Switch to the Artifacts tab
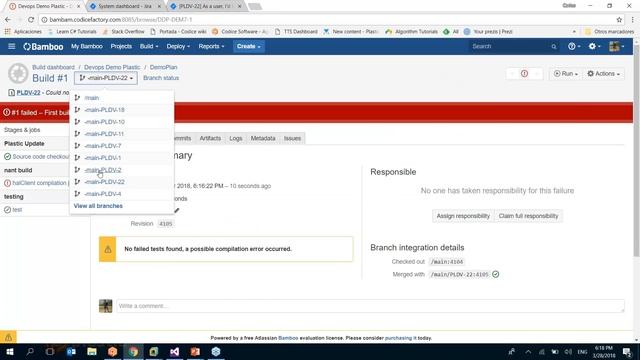The image size is (640, 360). coord(210,138)
